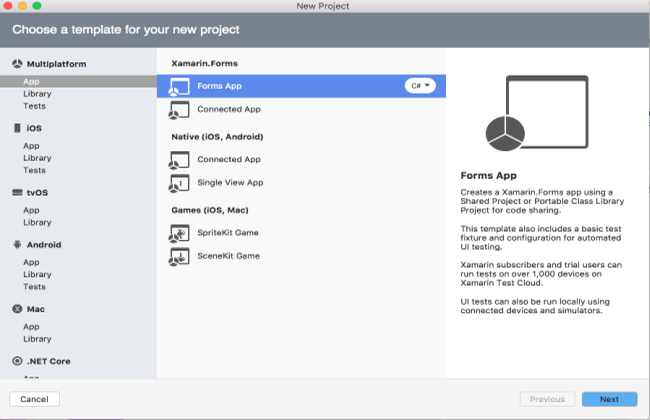Screen dimensions: 650x420
Task: Select the Single View App template
Action: [230, 183]
